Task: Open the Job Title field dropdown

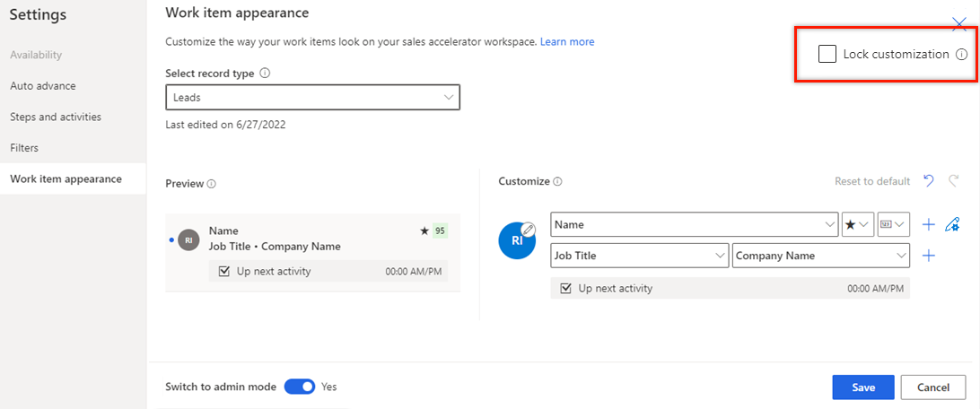Action: (x=640, y=256)
